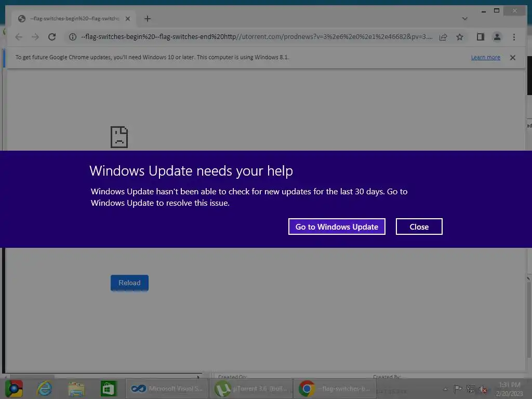Click Go to Windows Update button

[337, 227]
